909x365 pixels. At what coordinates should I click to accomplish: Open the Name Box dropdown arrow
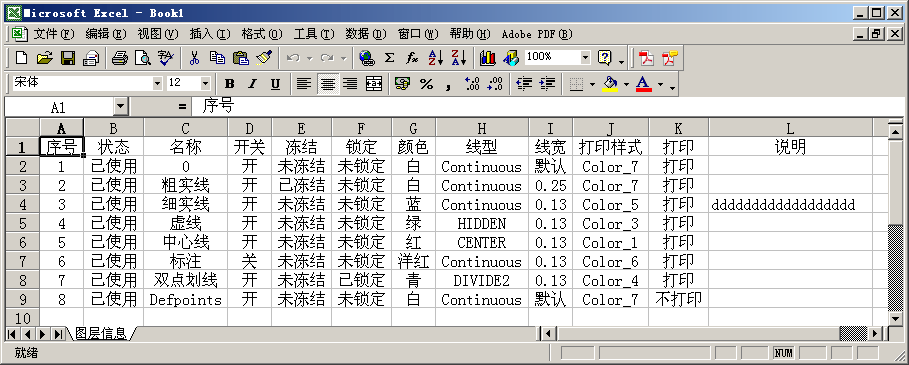[120, 107]
